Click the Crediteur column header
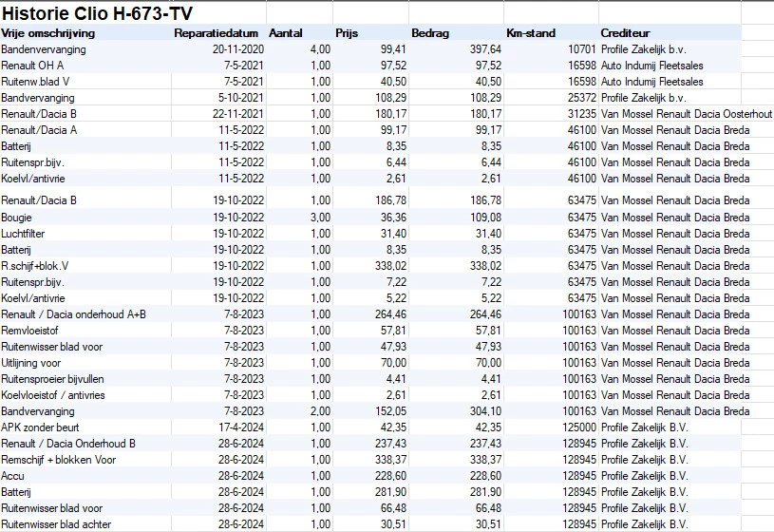The height and width of the screenshot is (532, 774). (x=625, y=33)
